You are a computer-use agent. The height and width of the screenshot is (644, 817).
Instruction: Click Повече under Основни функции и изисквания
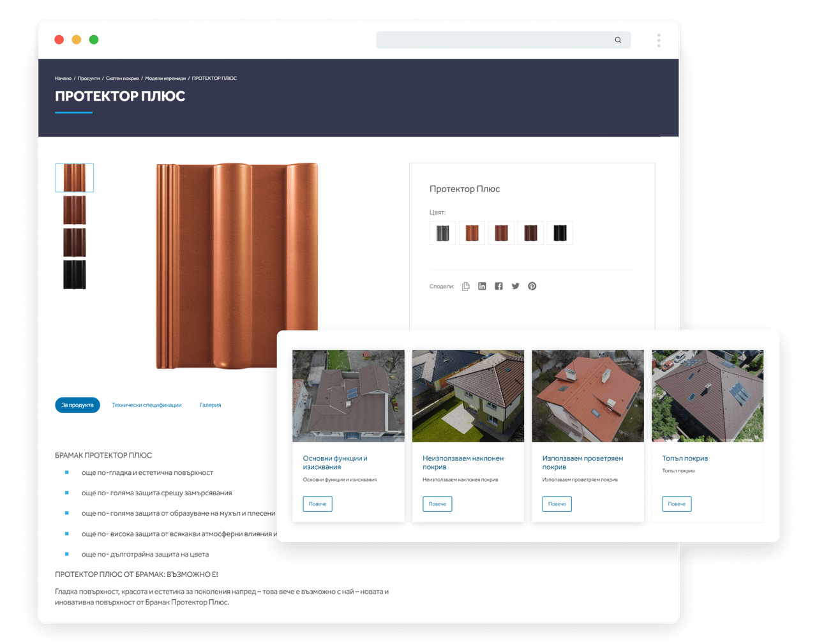[x=317, y=504]
